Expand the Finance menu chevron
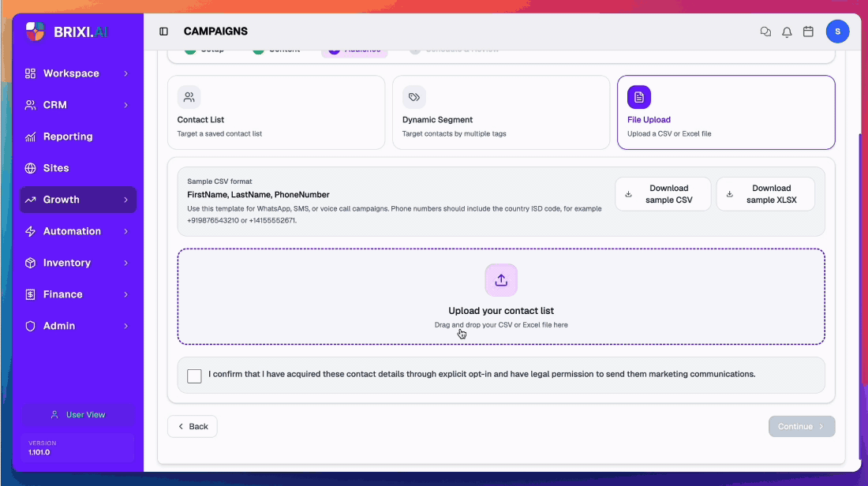Viewport: 868px width, 486px height. pyautogui.click(x=125, y=294)
